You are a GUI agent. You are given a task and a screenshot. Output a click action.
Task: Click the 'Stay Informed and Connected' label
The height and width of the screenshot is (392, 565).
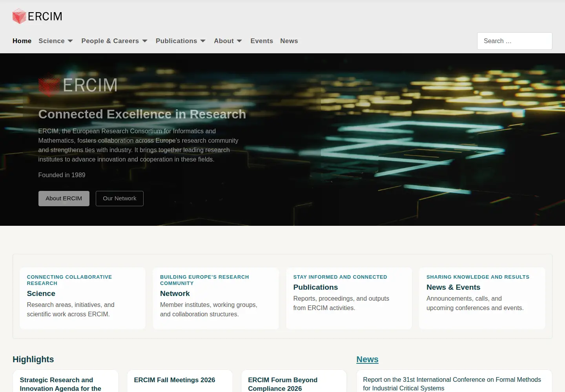[340, 277]
